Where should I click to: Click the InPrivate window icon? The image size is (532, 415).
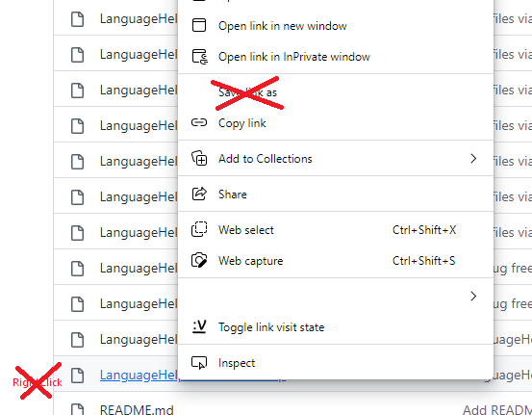tap(199, 57)
